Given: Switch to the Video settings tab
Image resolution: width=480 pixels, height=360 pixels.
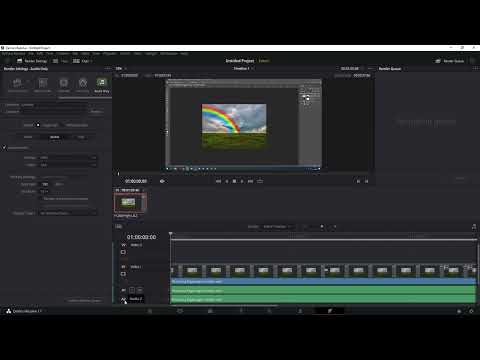Looking at the screenshot, I should point(28,137).
